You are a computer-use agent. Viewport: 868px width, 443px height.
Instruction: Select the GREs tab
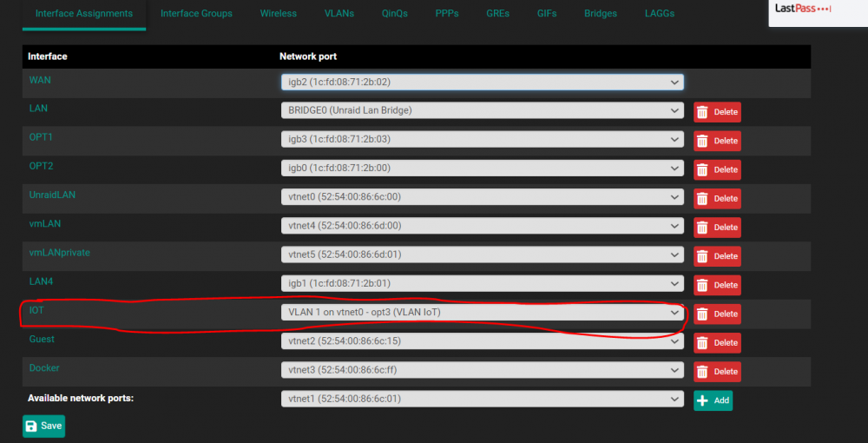coord(496,13)
